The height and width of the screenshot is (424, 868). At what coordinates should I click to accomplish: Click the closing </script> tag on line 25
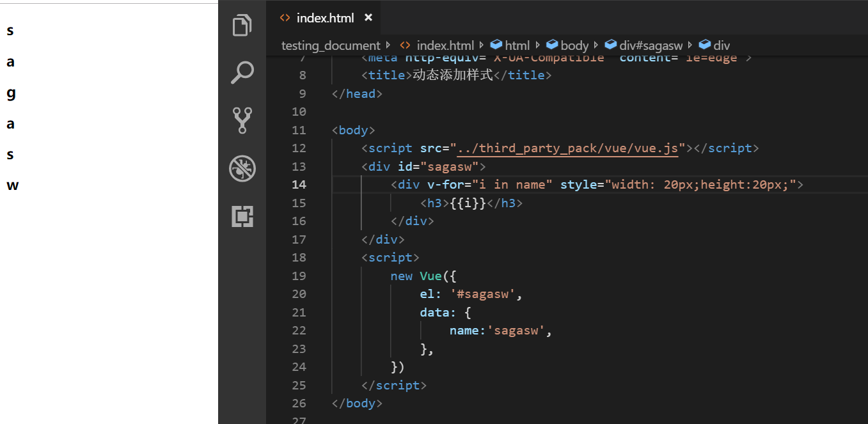[394, 386]
